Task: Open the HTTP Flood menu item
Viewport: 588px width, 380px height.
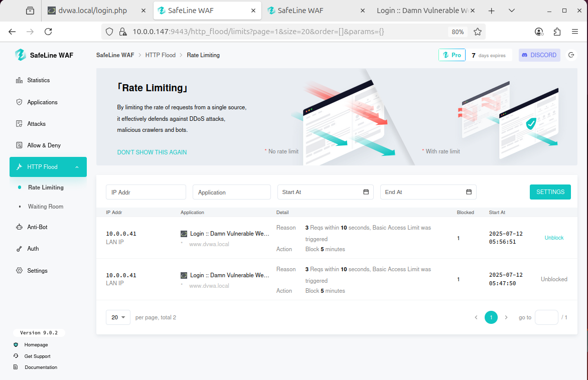Action: 48,167
